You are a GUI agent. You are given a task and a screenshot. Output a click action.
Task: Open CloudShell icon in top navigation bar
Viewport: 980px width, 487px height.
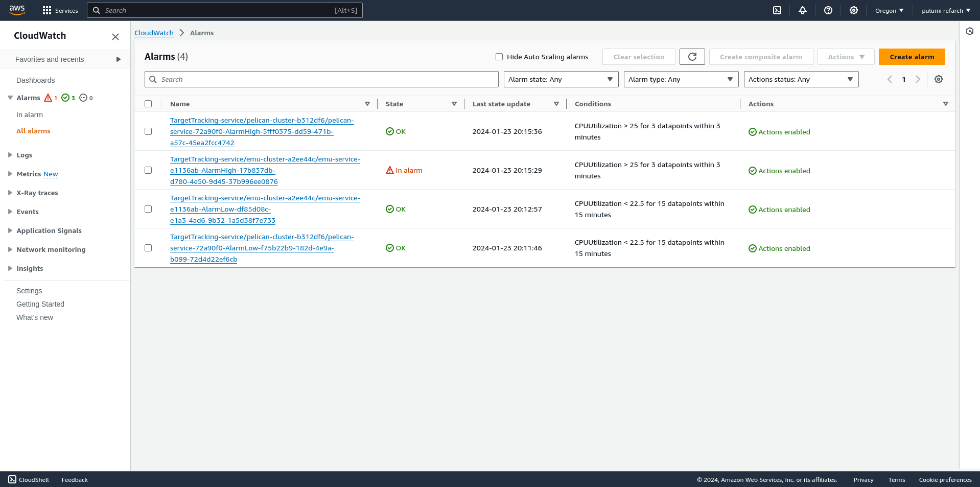pyautogui.click(x=777, y=10)
